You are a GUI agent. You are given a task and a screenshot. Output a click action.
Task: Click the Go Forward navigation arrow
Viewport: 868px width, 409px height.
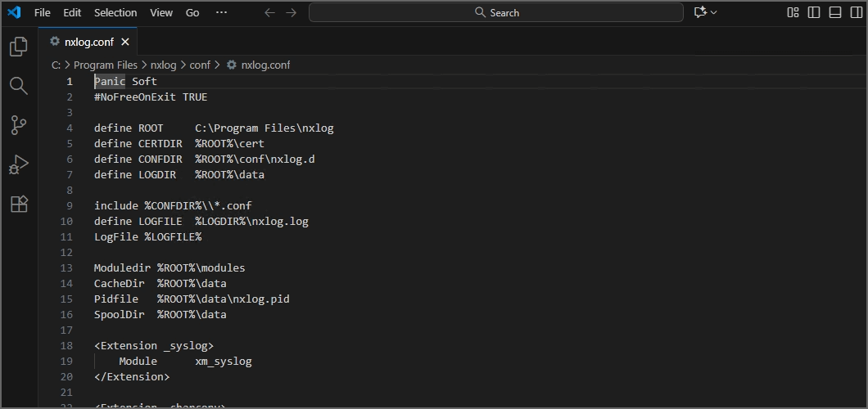coord(291,12)
